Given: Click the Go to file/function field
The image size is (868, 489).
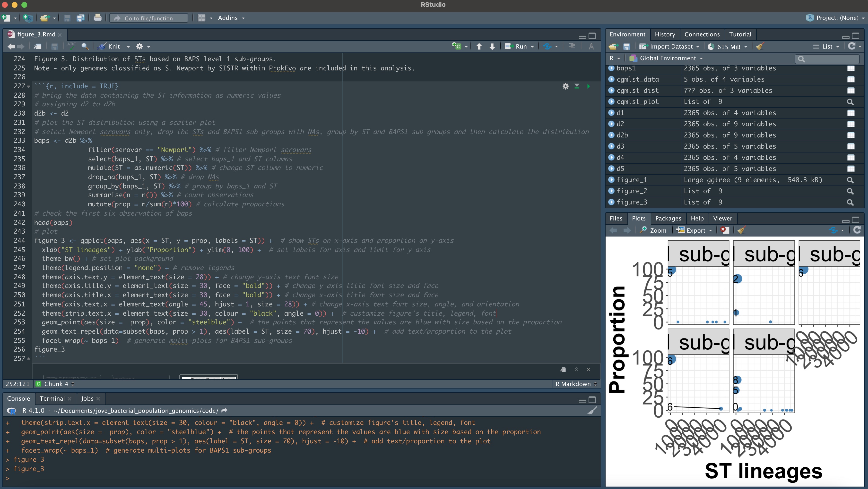Looking at the screenshot, I should [149, 18].
